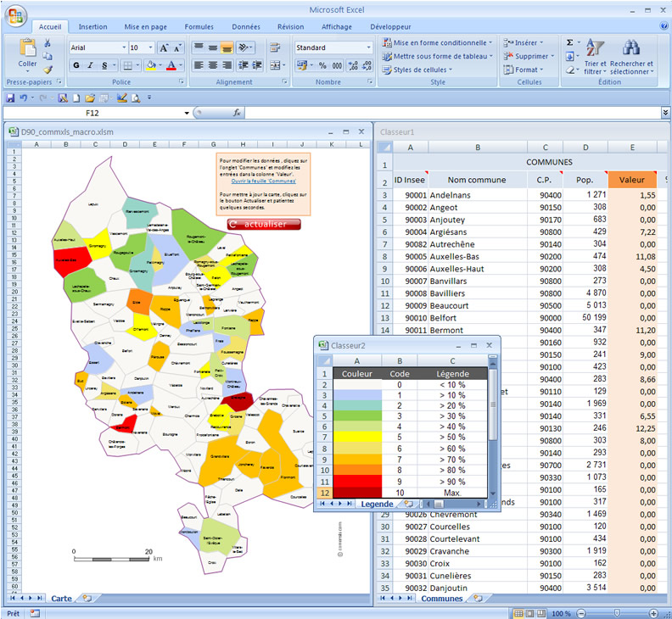Select the Communes sheet tab

(x=442, y=599)
